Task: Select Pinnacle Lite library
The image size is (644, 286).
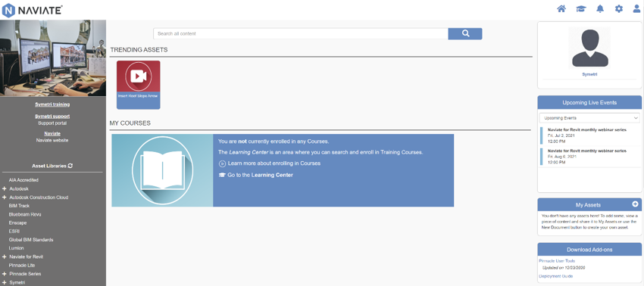Action: click(x=22, y=266)
